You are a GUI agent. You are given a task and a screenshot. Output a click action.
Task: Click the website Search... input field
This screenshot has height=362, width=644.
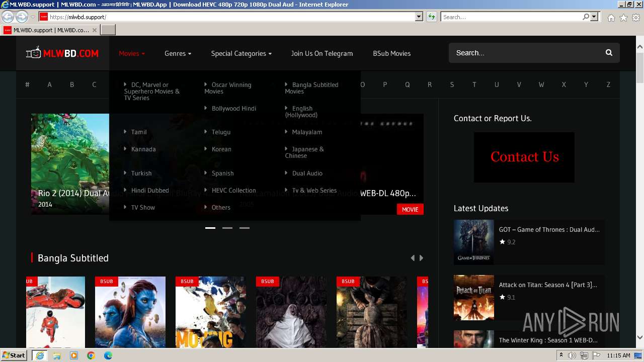pyautogui.click(x=525, y=53)
